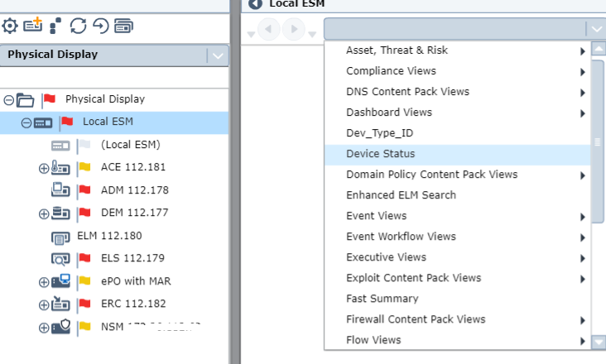Screen dimensions: 606x364
Task: Expand the ePO with MAR node
Action: pyautogui.click(x=44, y=282)
